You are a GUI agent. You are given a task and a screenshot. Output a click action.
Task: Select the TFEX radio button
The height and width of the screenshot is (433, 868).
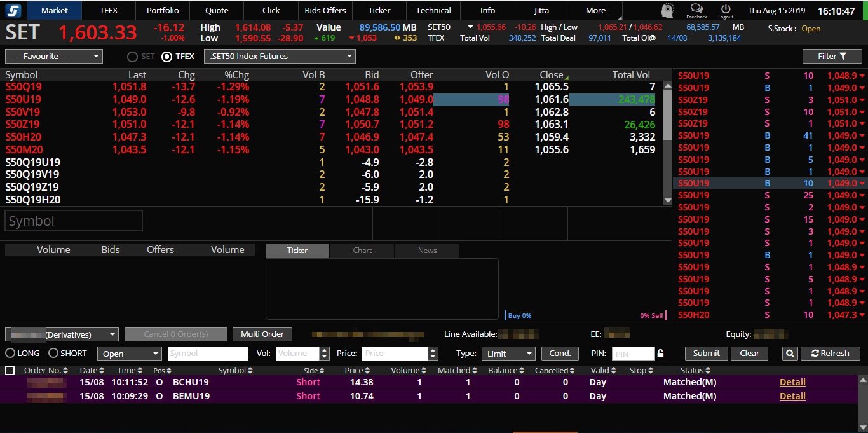click(167, 57)
